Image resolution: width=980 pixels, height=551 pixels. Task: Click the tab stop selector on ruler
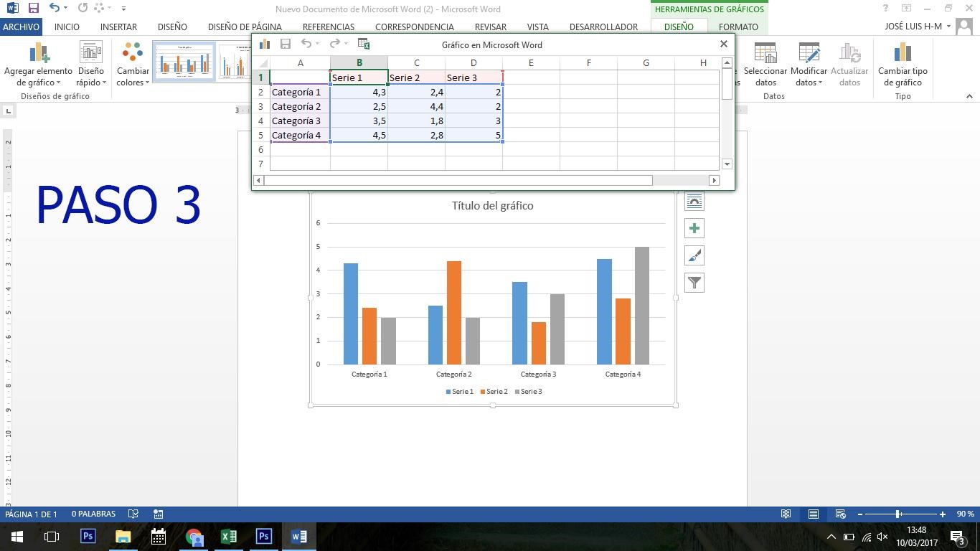(8, 110)
